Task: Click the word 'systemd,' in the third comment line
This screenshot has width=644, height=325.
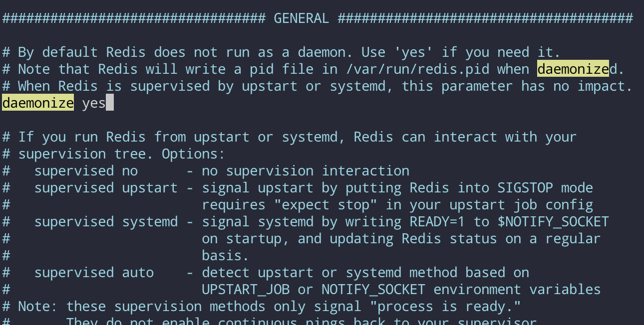Action: 361,86
